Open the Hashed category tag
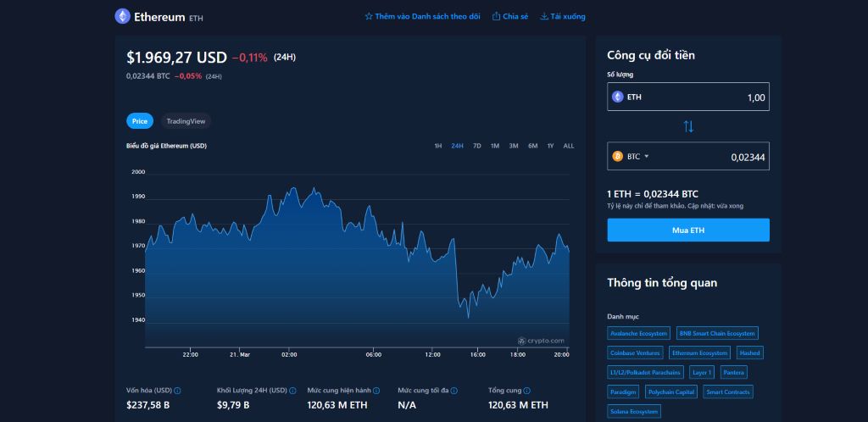This screenshot has height=422, width=868. point(749,353)
